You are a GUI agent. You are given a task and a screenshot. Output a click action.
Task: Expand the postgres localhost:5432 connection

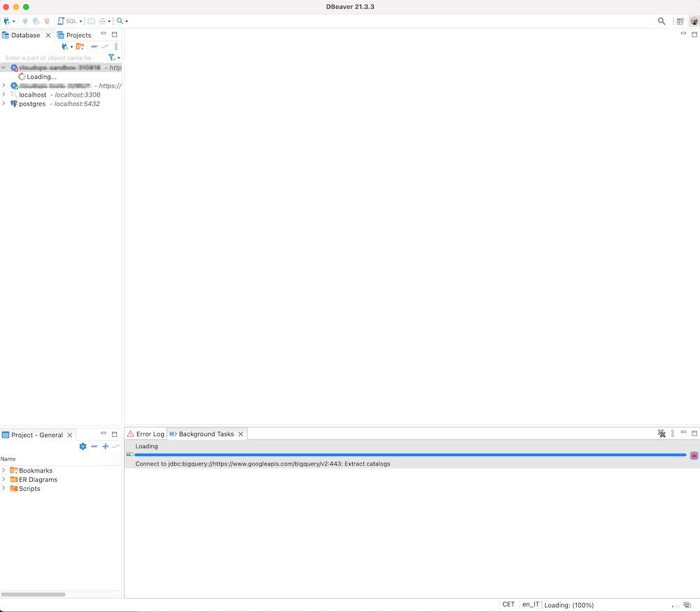click(4, 104)
